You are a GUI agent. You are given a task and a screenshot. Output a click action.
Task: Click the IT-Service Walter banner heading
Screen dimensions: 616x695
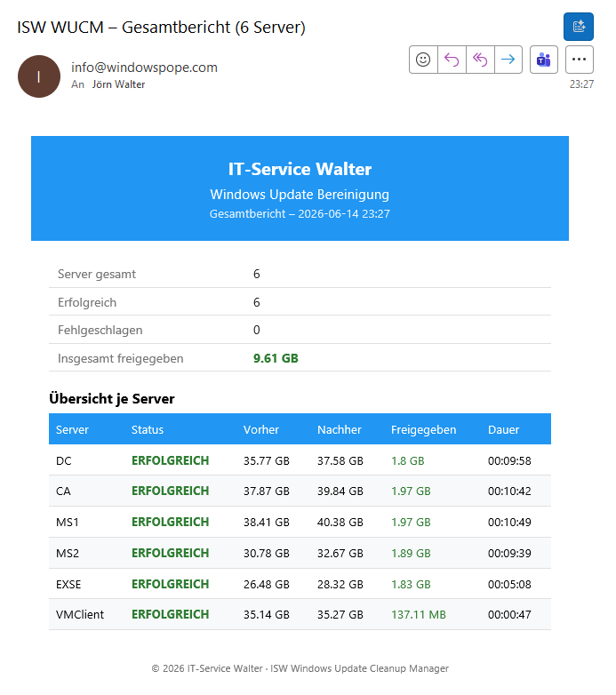tap(300, 169)
